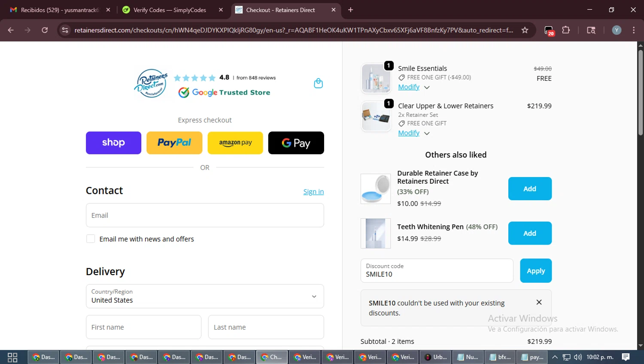The image size is (644, 364).
Task: Open the Nu... Notepad taskbar item
Action: coord(468,357)
